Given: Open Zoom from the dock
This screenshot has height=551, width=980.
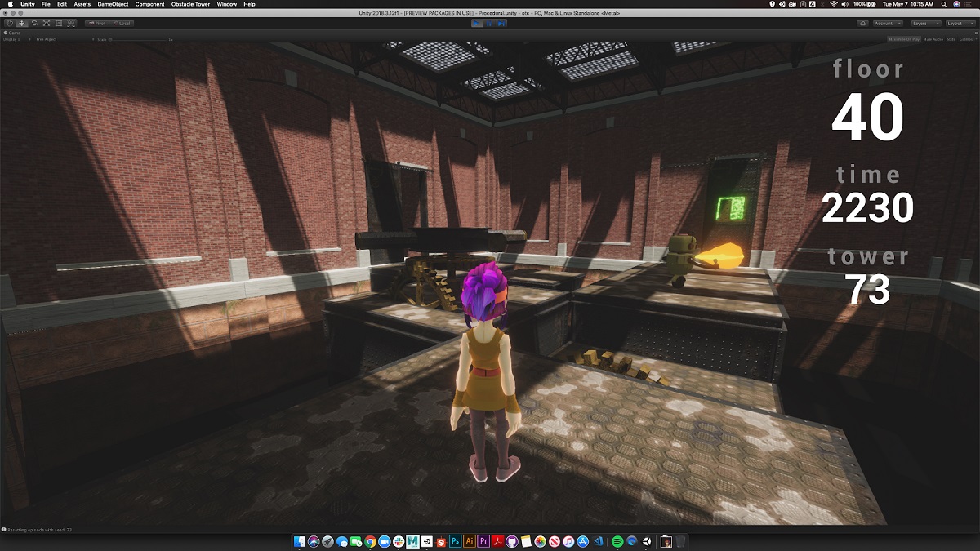Looking at the screenshot, I should click(x=384, y=541).
